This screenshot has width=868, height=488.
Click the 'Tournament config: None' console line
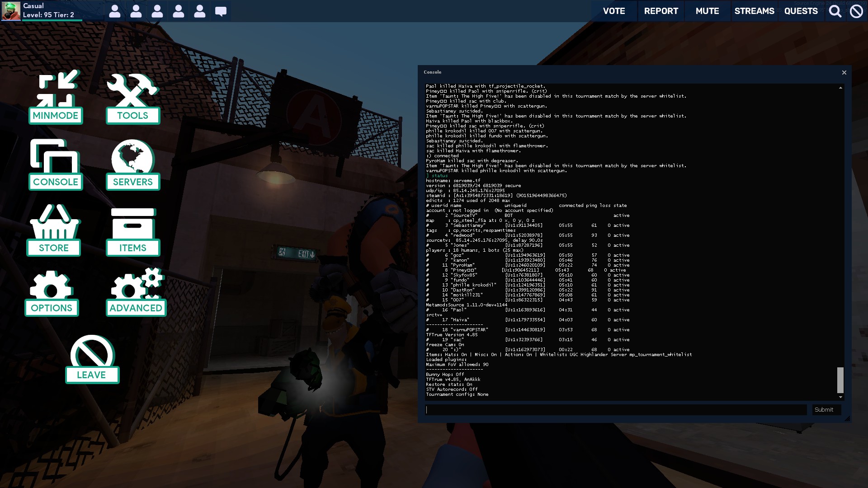coord(457,394)
